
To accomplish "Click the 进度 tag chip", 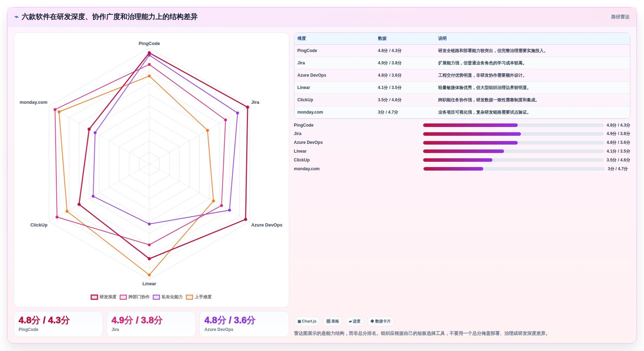I will (x=355, y=321).
